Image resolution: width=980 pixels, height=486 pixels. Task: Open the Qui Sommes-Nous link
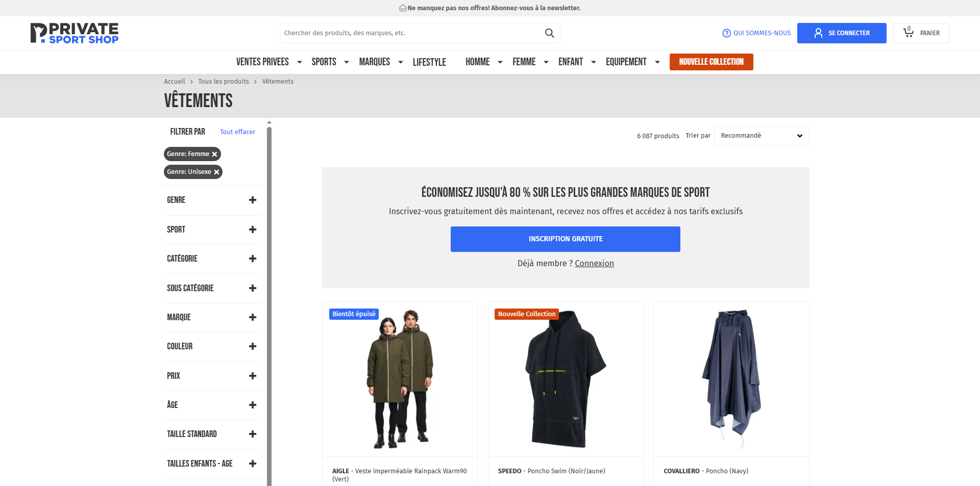756,33
